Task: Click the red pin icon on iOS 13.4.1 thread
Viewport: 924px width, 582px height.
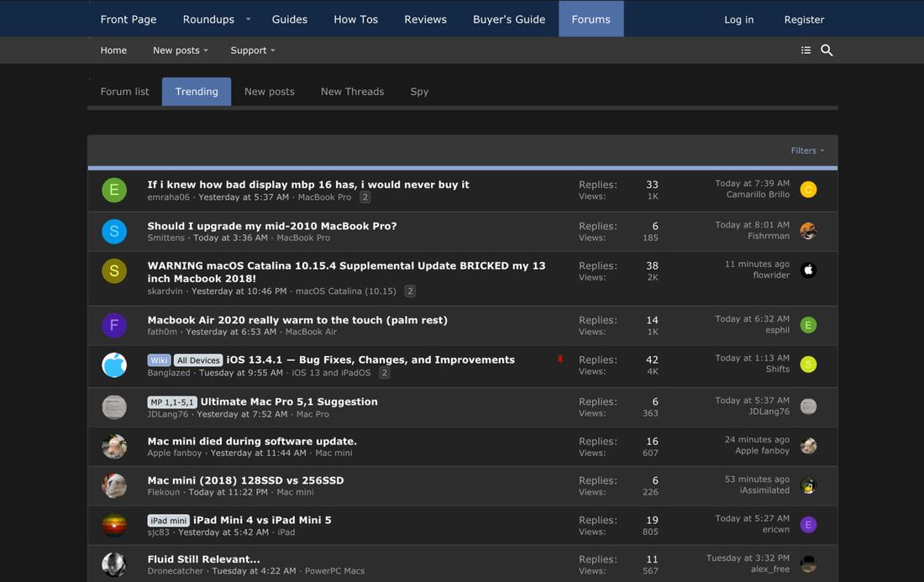Action: (x=560, y=359)
